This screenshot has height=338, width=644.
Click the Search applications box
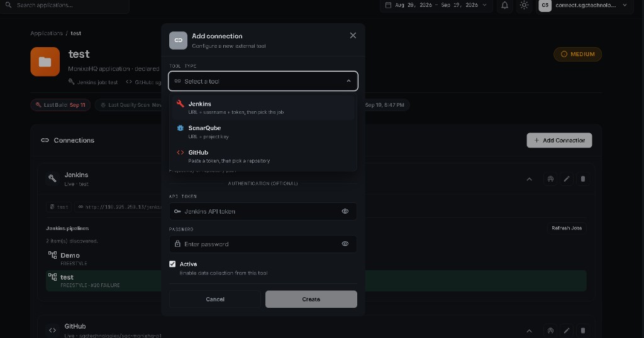pos(64,5)
